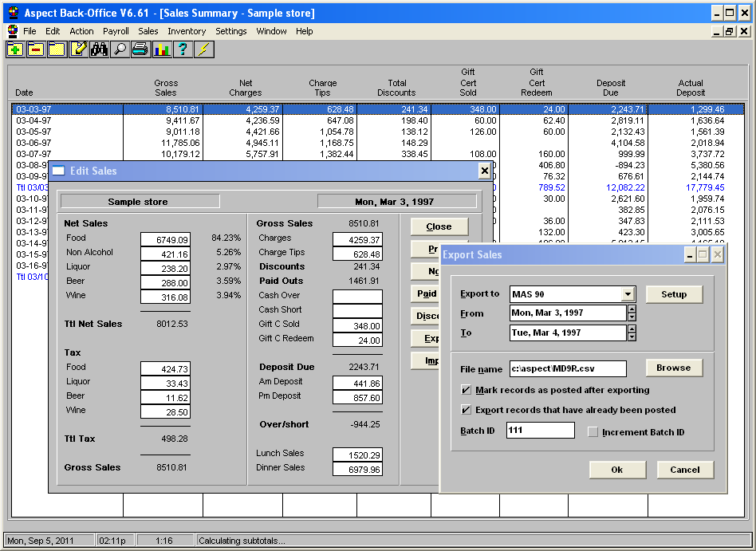Open the Payroll menu
Image resolution: width=756 pixels, height=551 pixels.
point(116,31)
